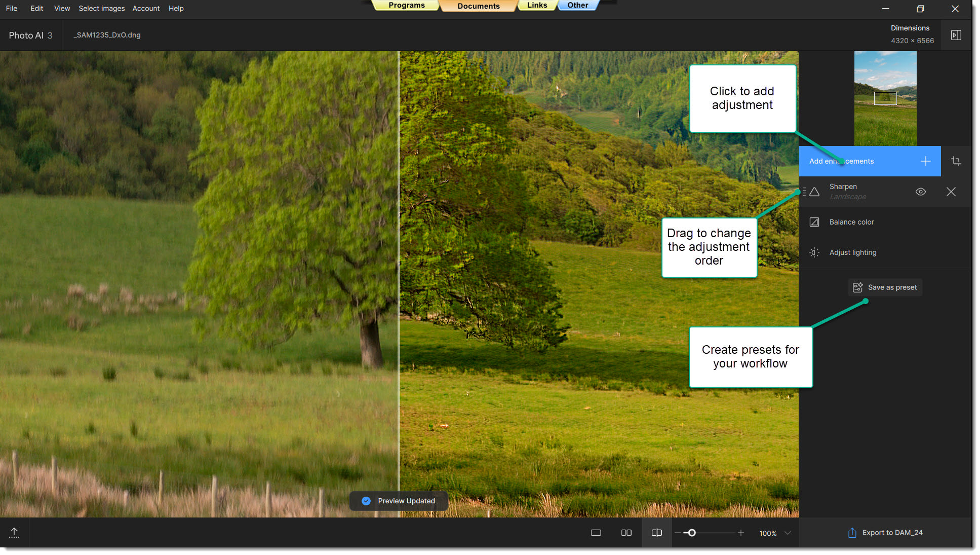Click the Balance color icon
The height and width of the screenshot is (555, 980).
(x=814, y=222)
